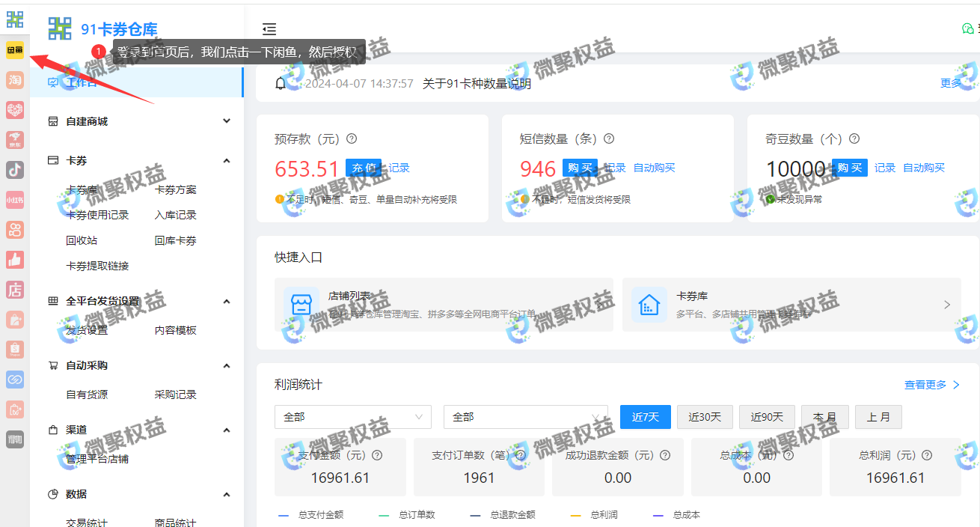Click the help icon beside 成功退款金额（元）
This screenshot has width=980, height=527.
(x=665, y=455)
